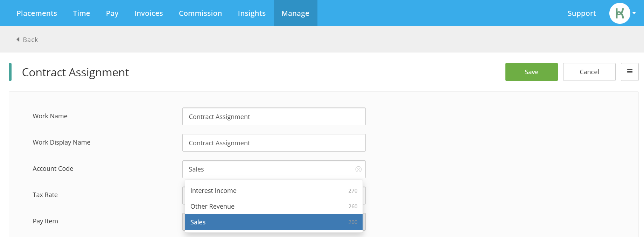Click the Contract Assignment page heading
644x237 pixels.
click(76, 72)
